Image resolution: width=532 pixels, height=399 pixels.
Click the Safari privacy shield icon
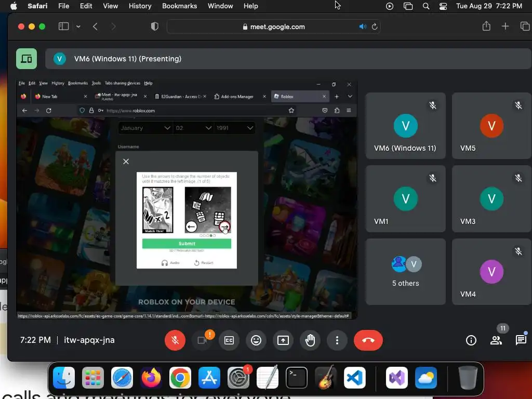coord(155,26)
